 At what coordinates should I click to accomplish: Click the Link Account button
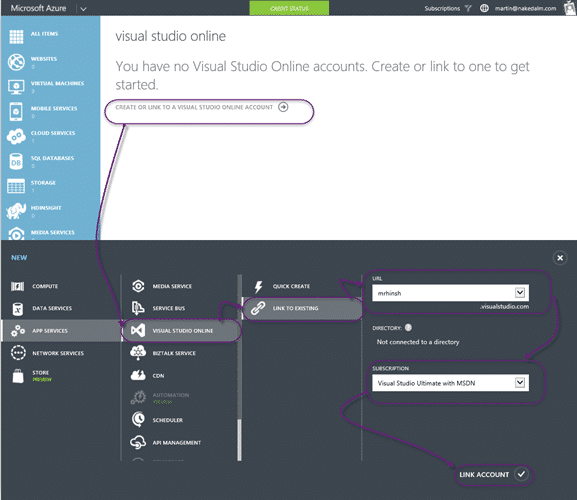pyautogui.click(x=494, y=474)
